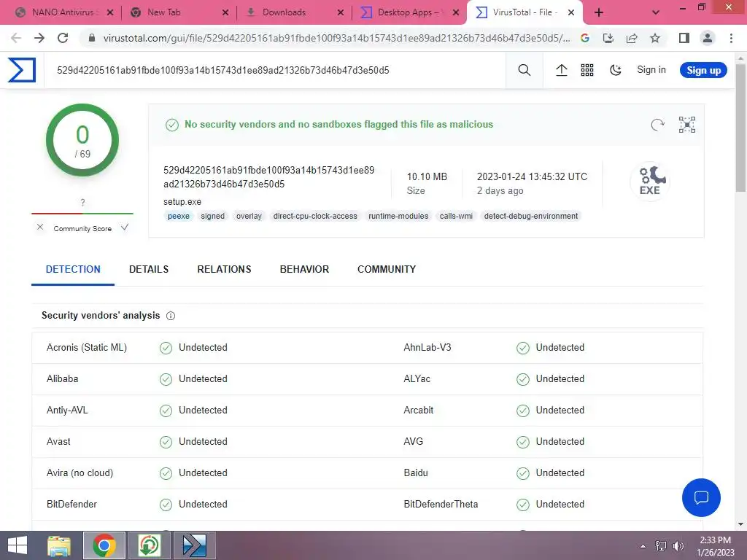Reload the page
The image size is (747, 560).
(63, 38)
